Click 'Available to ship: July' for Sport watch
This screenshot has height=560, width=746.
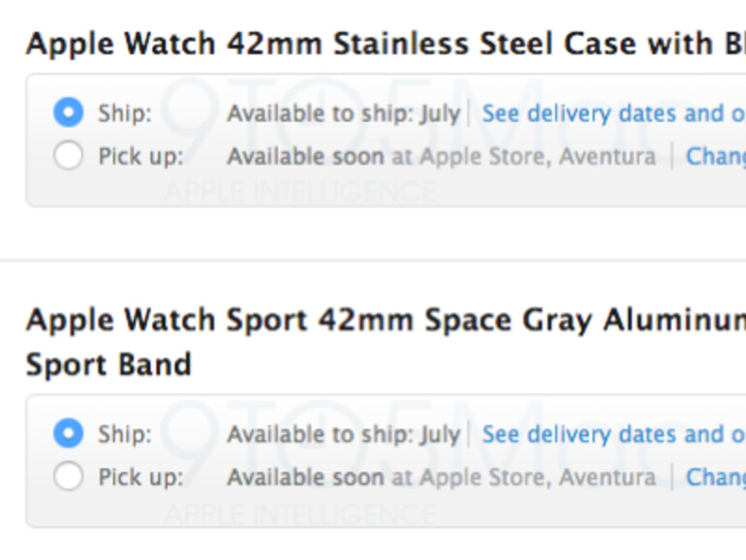click(x=343, y=434)
